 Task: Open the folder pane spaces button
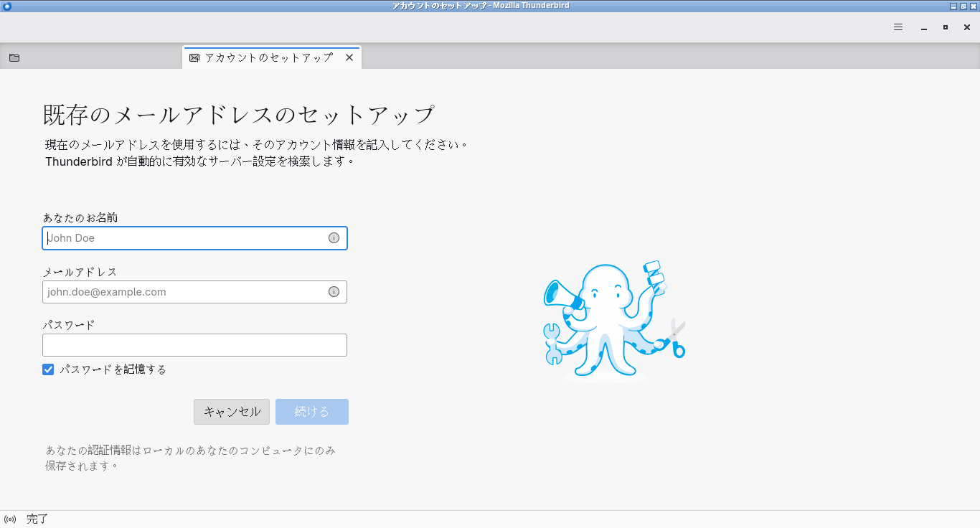click(x=14, y=57)
